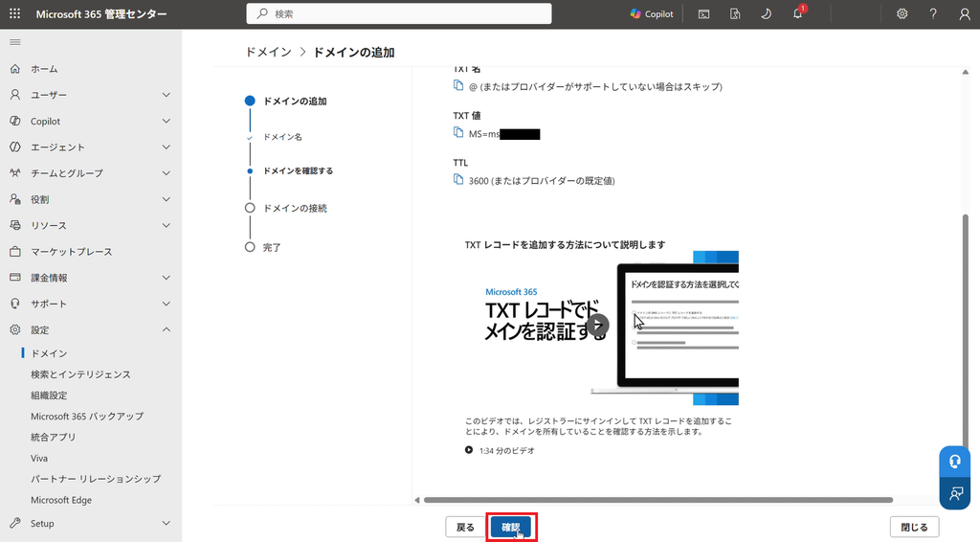
Task: Play the TXT record video
Action: [x=597, y=325]
